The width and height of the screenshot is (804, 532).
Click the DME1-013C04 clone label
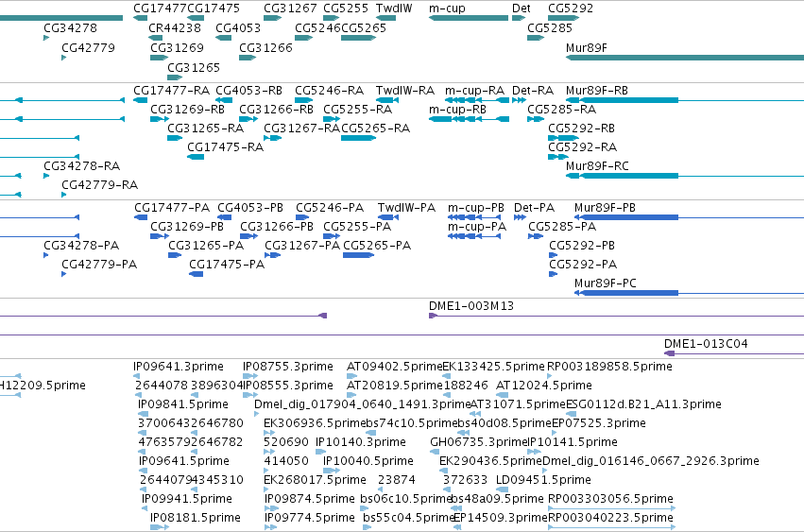coord(706,344)
